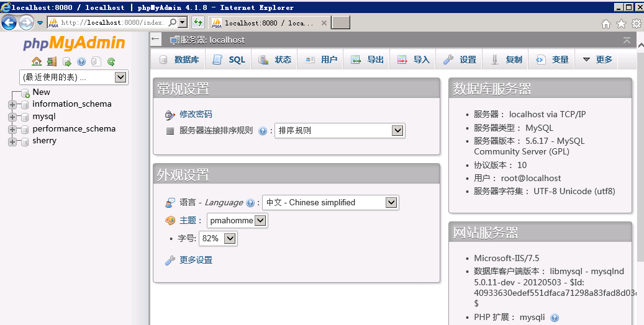This screenshot has height=325, width=644.
Task: Expand the 更多 menu
Action: click(597, 60)
